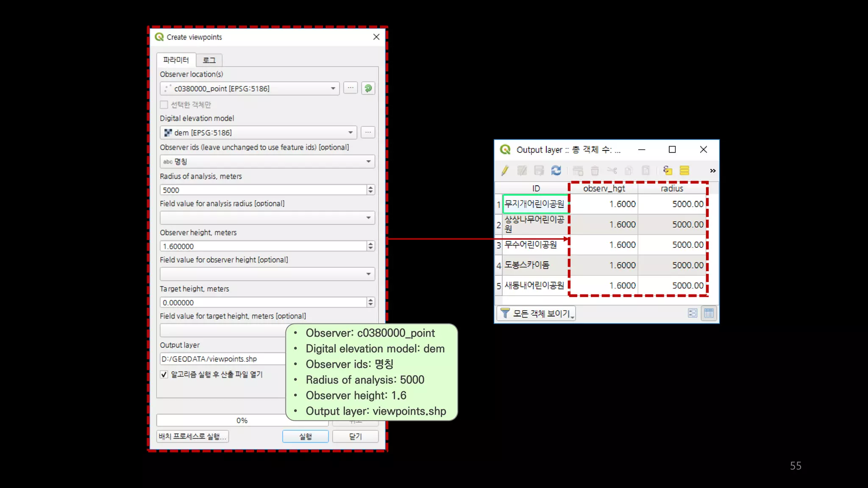Expand hidden toolbar items with double chevron
This screenshot has width=868, height=488.
click(x=712, y=171)
